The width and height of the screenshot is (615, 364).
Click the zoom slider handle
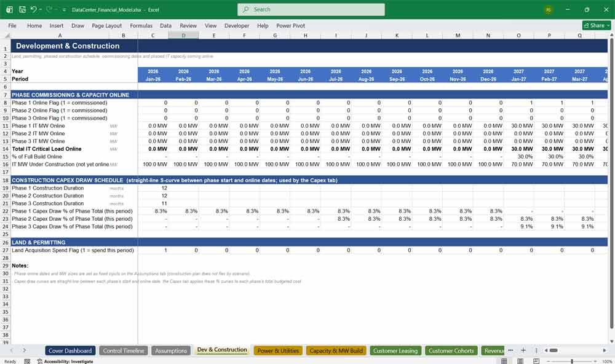tap(572, 362)
